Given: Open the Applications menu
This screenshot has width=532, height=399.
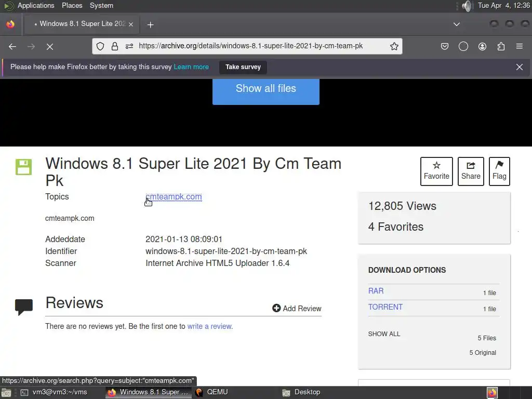Looking at the screenshot, I should coord(36,5).
